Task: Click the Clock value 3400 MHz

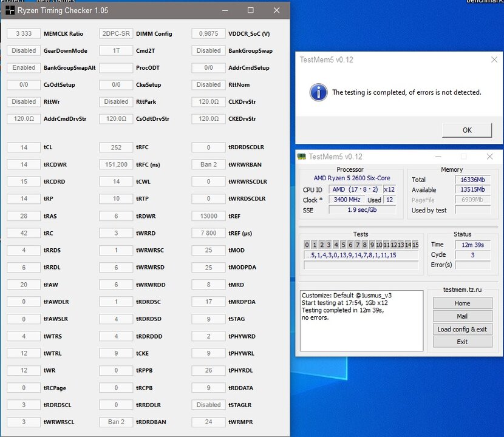Action: [x=347, y=200]
